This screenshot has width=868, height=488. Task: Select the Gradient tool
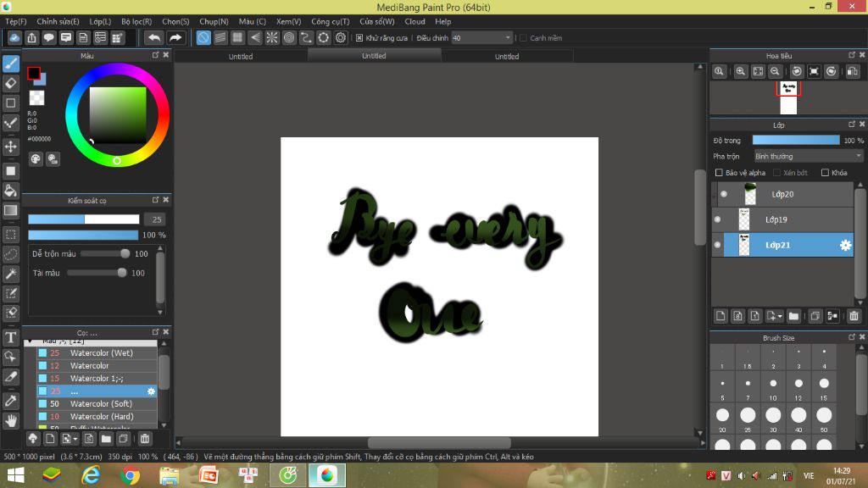(x=11, y=210)
